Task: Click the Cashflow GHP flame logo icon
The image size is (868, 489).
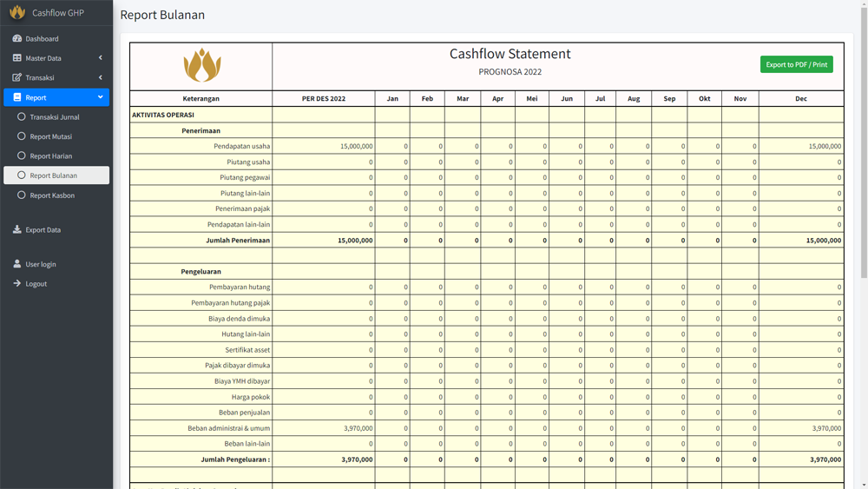Action: click(x=17, y=13)
